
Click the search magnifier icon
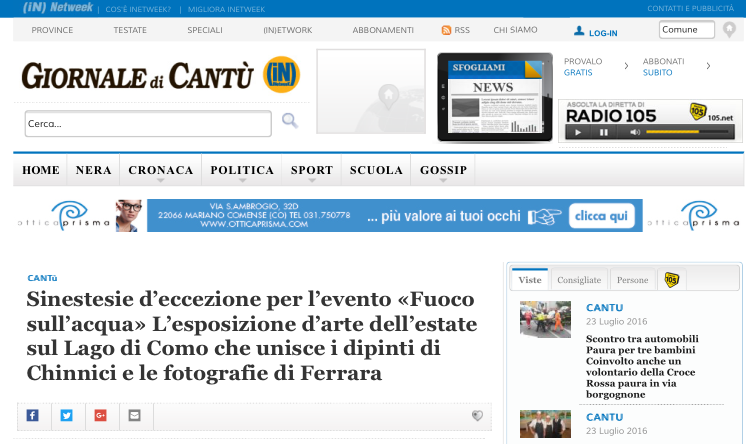(x=289, y=121)
